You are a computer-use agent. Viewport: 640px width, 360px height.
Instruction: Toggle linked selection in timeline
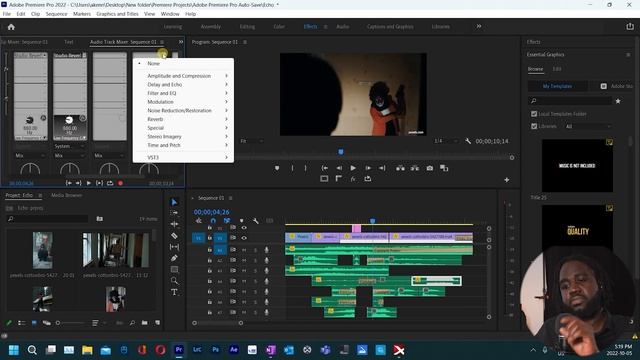click(x=227, y=221)
